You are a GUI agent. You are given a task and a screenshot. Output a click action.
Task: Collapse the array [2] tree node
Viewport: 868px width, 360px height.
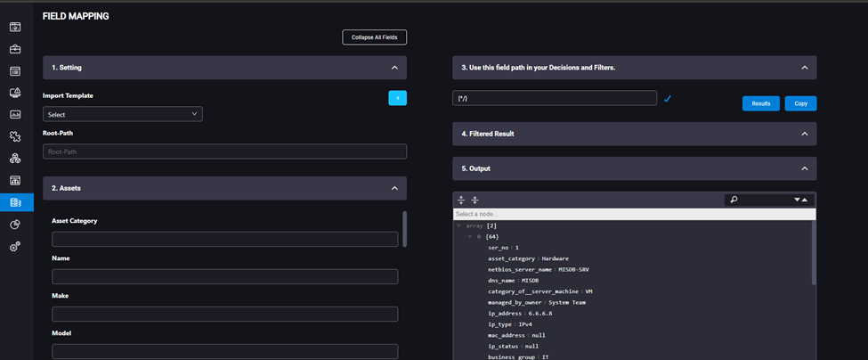coord(458,226)
